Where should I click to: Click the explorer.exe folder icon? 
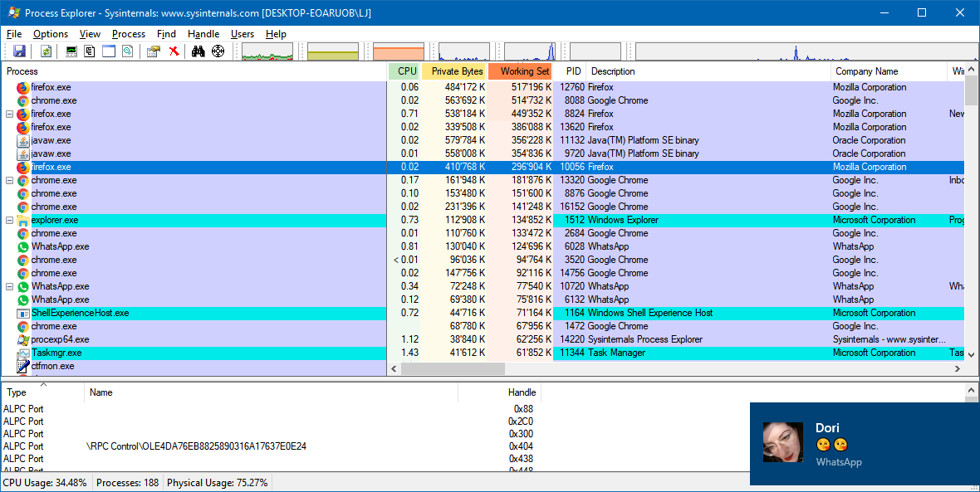click(23, 221)
